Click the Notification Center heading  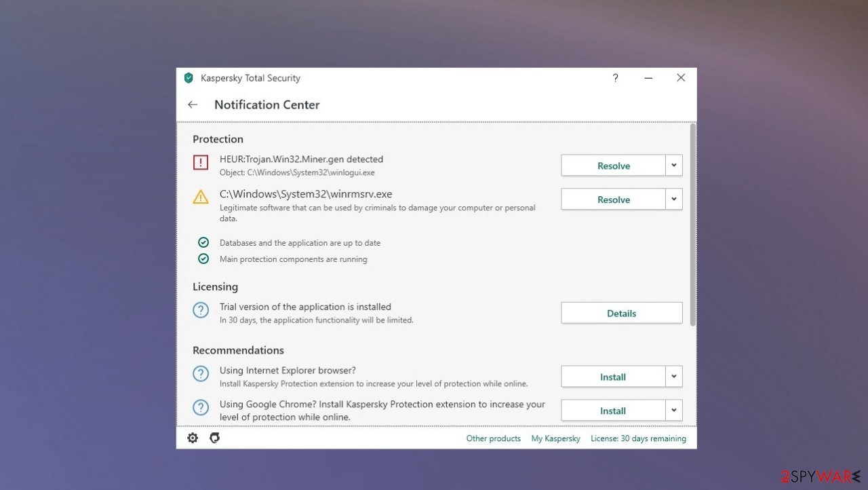click(267, 105)
